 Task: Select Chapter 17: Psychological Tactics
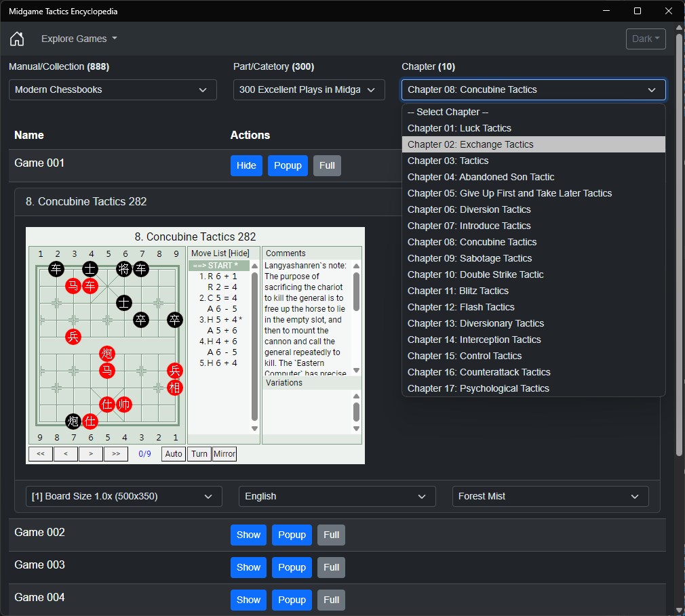[533, 388]
